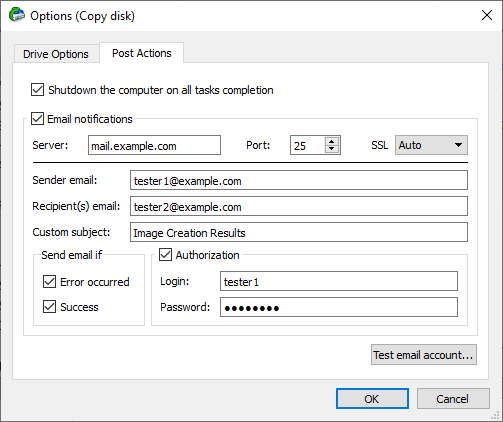
Task: Toggle the Success checkbox
Action: pos(49,307)
